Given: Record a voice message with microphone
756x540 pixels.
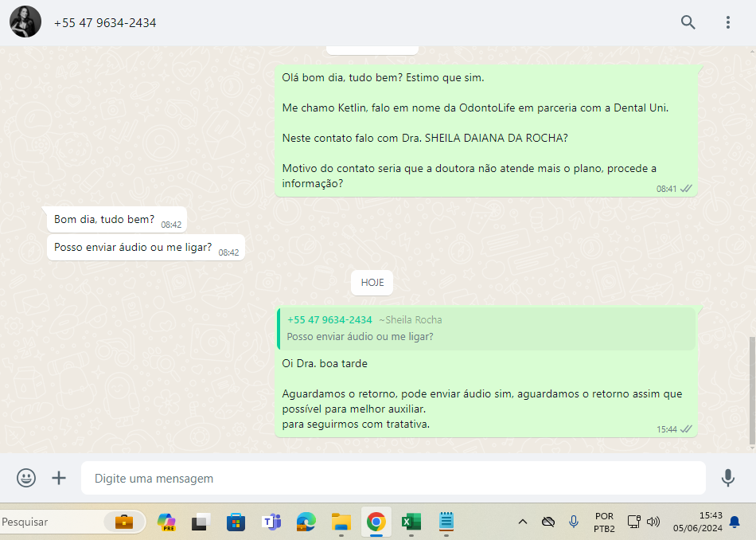Looking at the screenshot, I should click(x=728, y=478).
